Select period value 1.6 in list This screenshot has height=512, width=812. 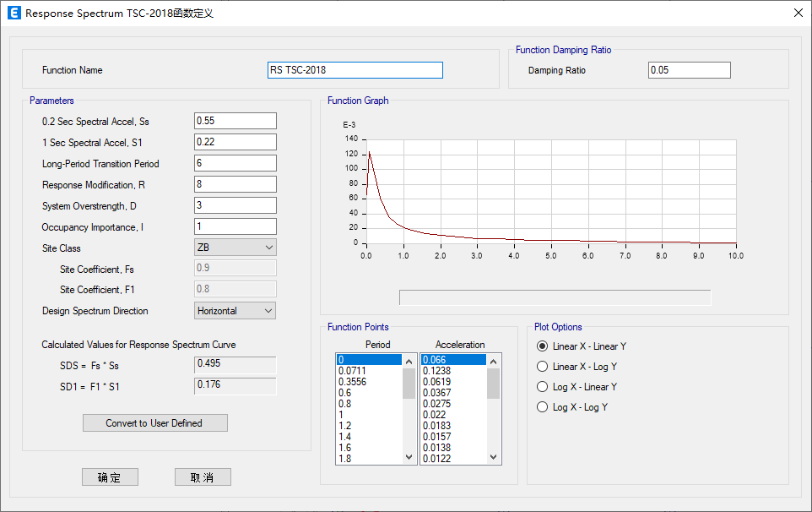pyautogui.click(x=369, y=448)
